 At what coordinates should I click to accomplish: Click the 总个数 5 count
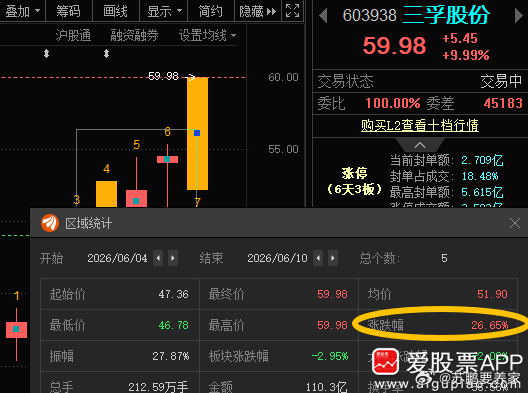444,258
